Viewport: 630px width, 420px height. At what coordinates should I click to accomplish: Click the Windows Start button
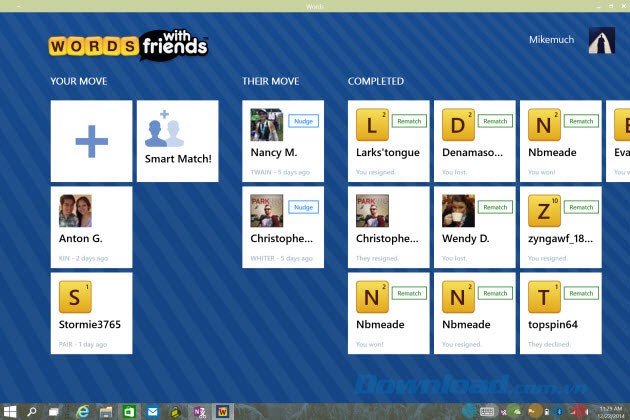tap(9, 411)
